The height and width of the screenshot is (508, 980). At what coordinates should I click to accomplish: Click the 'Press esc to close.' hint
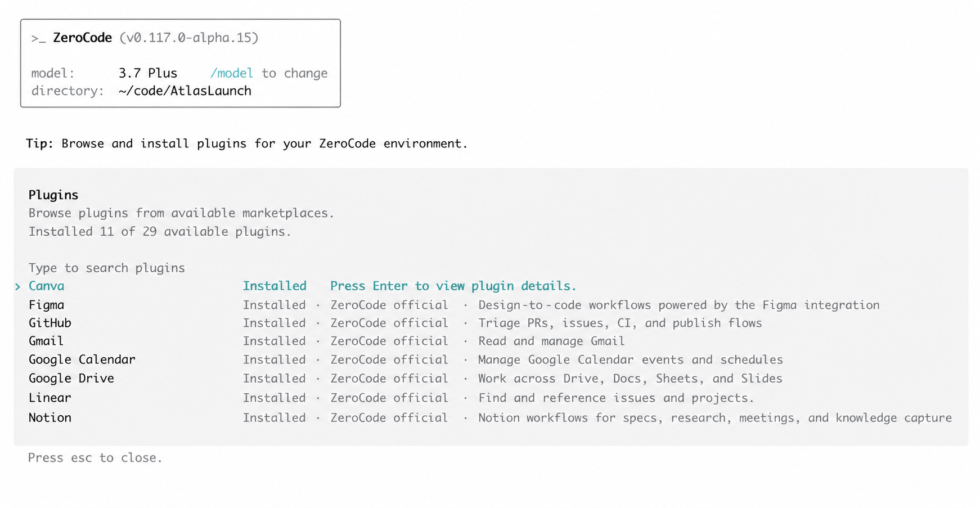pos(95,457)
